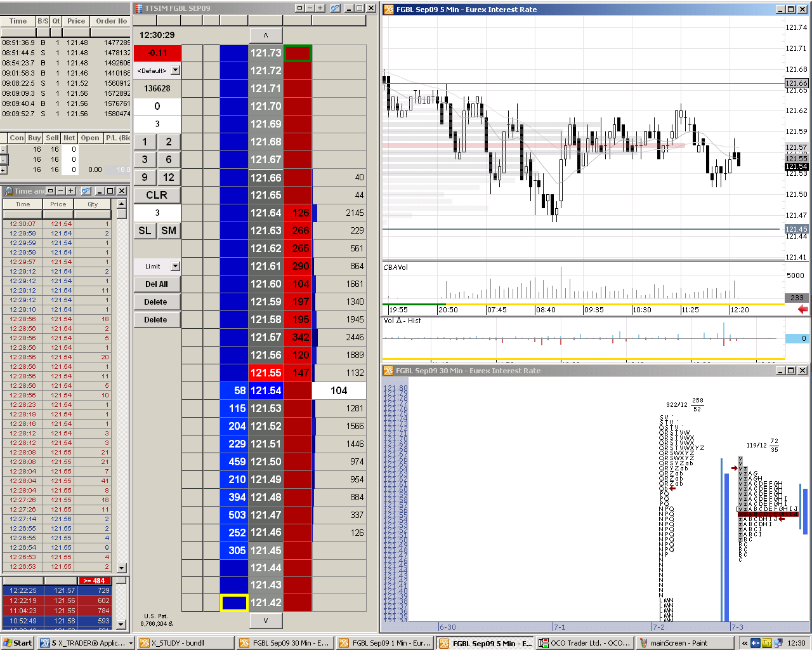Click the Time and Sales scrollbar down arrow
This screenshot has width=812, height=650.
point(122,567)
